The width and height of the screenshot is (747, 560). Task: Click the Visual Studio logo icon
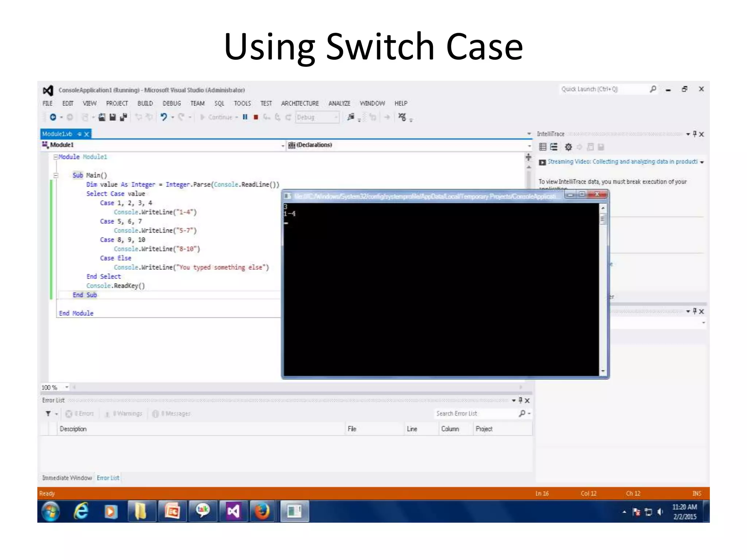48,90
